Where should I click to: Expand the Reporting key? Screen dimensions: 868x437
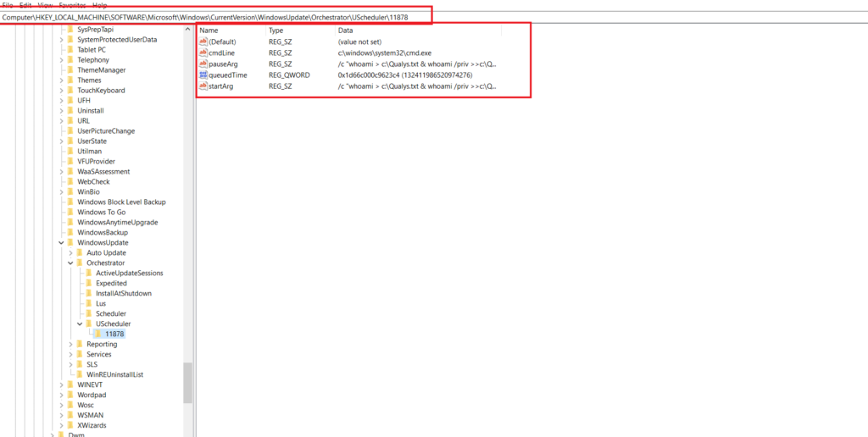tap(70, 344)
